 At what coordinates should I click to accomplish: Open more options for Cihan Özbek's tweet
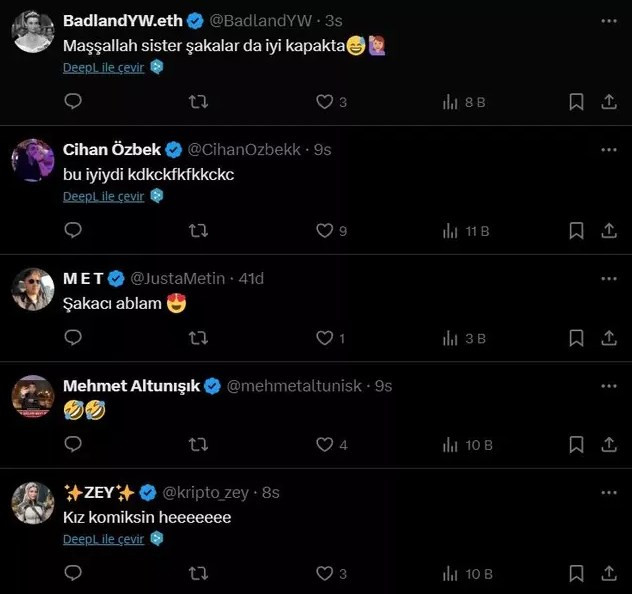(608, 150)
